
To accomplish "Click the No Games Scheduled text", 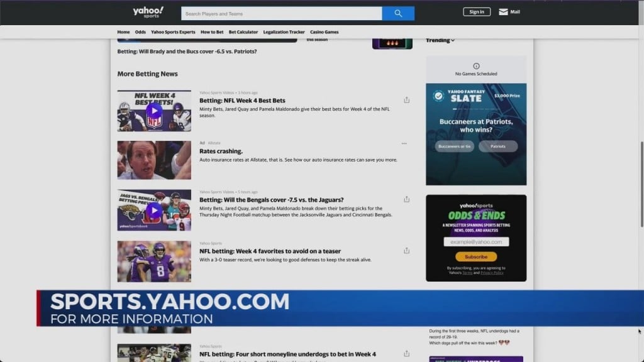I will pyautogui.click(x=476, y=74).
